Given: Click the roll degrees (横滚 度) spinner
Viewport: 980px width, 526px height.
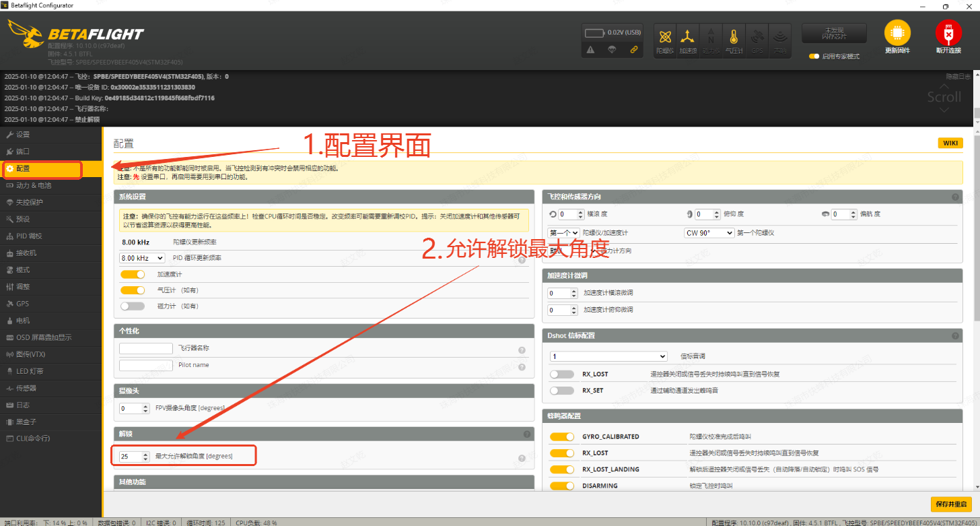Looking at the screenshot, I should (571, 214).
